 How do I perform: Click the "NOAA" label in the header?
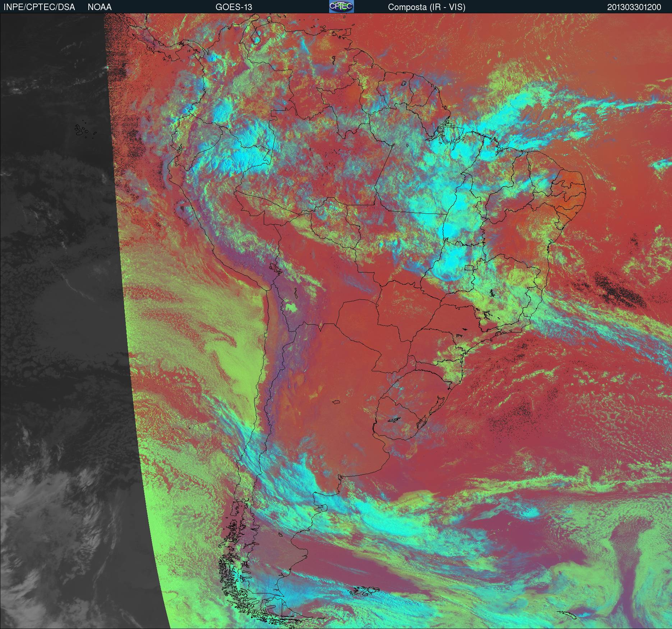click(100, 7)
